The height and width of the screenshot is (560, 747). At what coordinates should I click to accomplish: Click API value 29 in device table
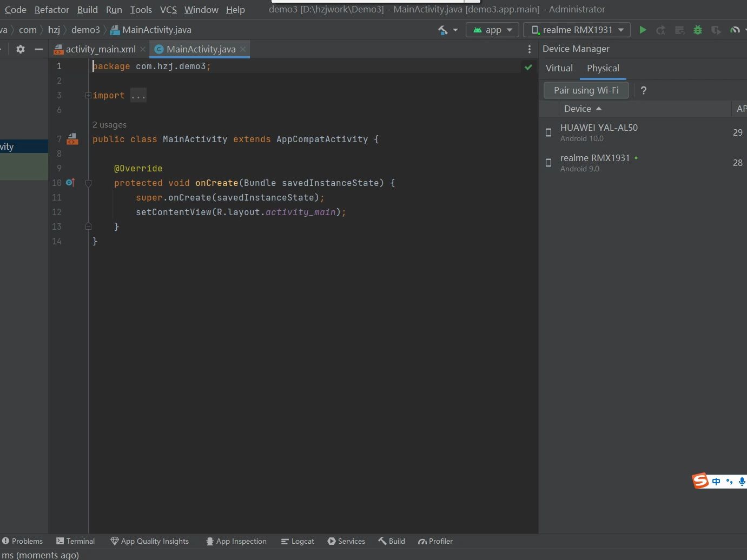(x=737, y=132)
